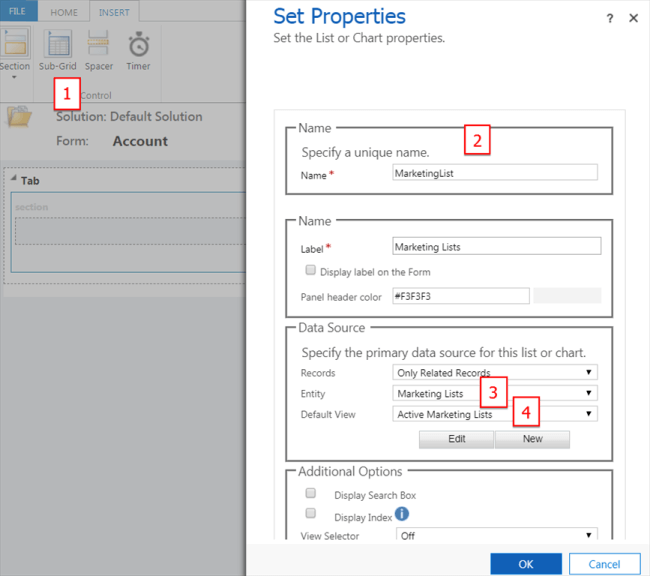
Task: Open help for Set Properties dialog
Action: (609, 18)
